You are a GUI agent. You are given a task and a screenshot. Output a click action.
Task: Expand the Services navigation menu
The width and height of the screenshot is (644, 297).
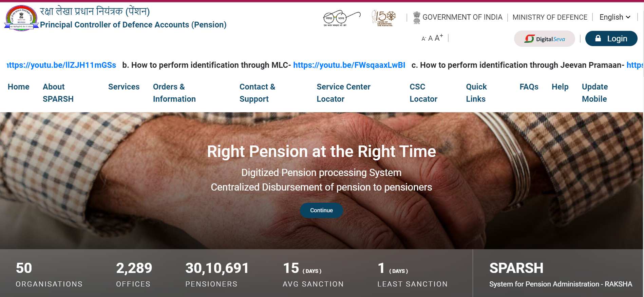tap(124, 87)
